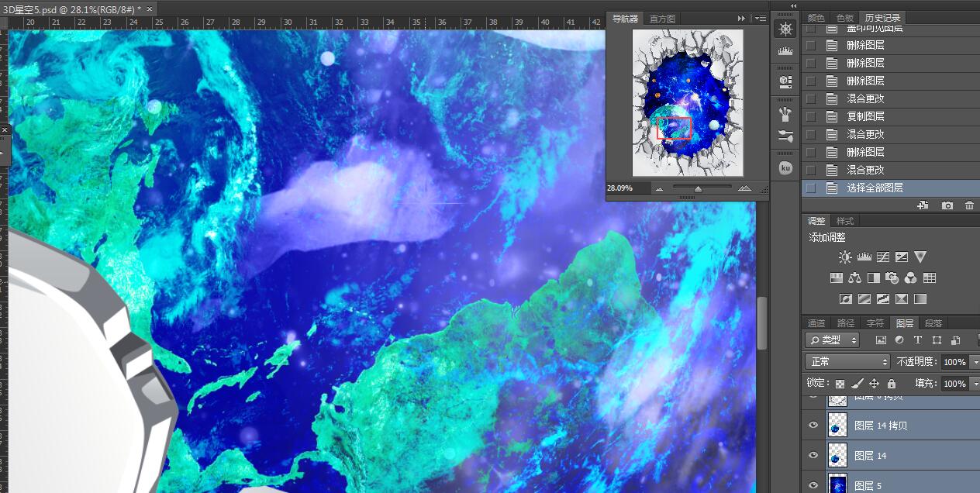Create a new history snapshot
The width and height of the screenshot is (980, 493).
click(947, 205)
